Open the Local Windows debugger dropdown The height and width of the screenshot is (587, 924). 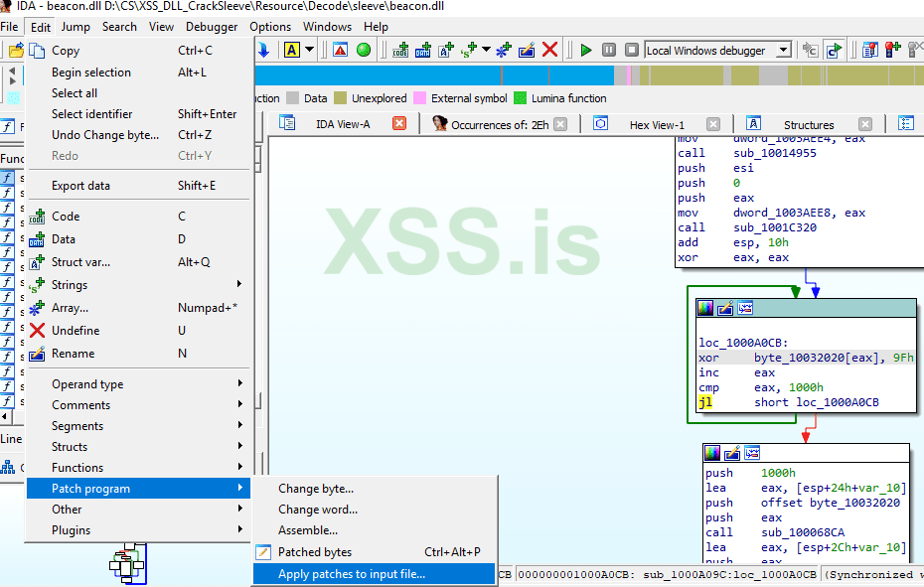pyautogui.click(x=783, y=50)
